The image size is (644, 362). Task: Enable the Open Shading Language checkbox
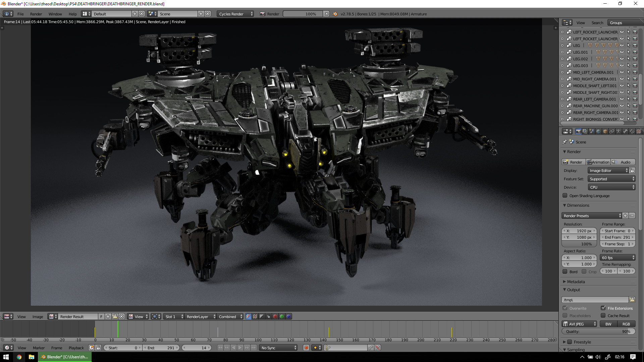(565, 195)
